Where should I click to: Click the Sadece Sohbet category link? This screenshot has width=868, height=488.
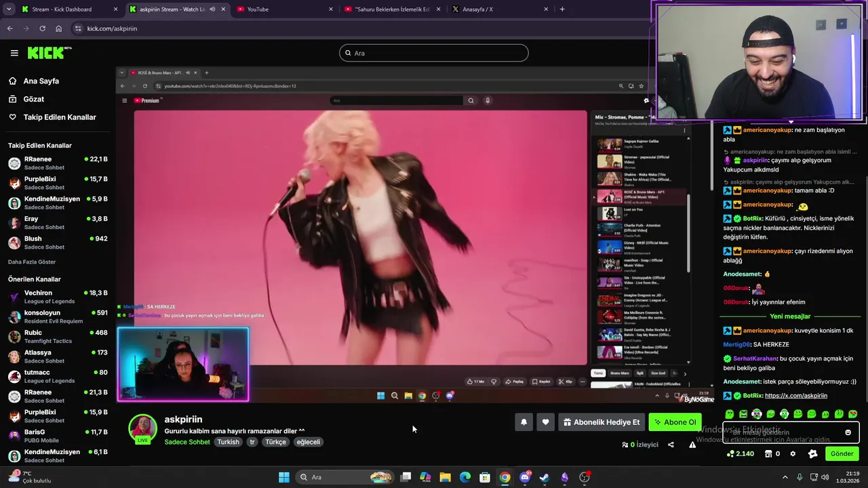[187, 442]
